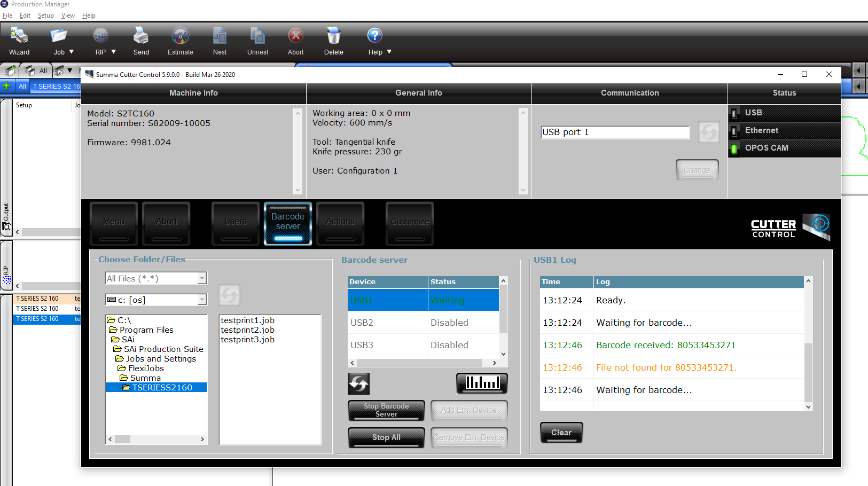Click the device list horizontal scrollbar
Image resolution: width=868 pixels, height=486 pixels.
point(423,363)
